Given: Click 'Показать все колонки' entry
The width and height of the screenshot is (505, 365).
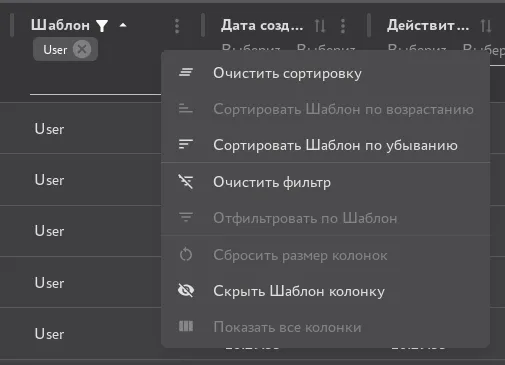Looking at the screenshot, I should [x=325, y=327].
